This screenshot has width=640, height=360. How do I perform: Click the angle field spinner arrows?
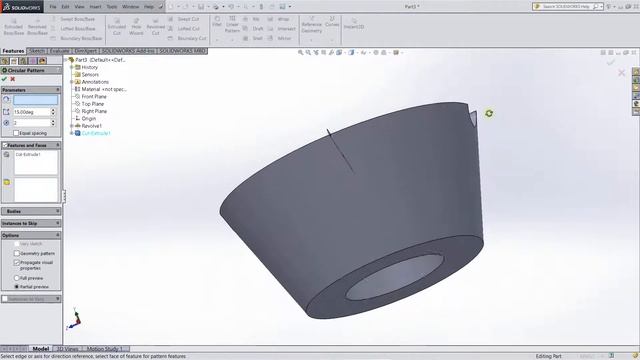point(53,112)
